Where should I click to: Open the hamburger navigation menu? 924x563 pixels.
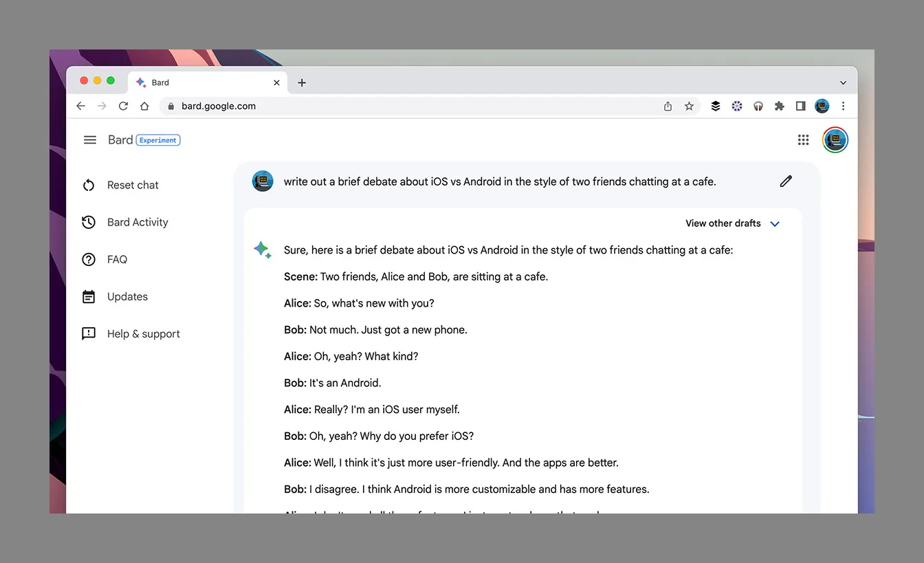coord(89,140)
